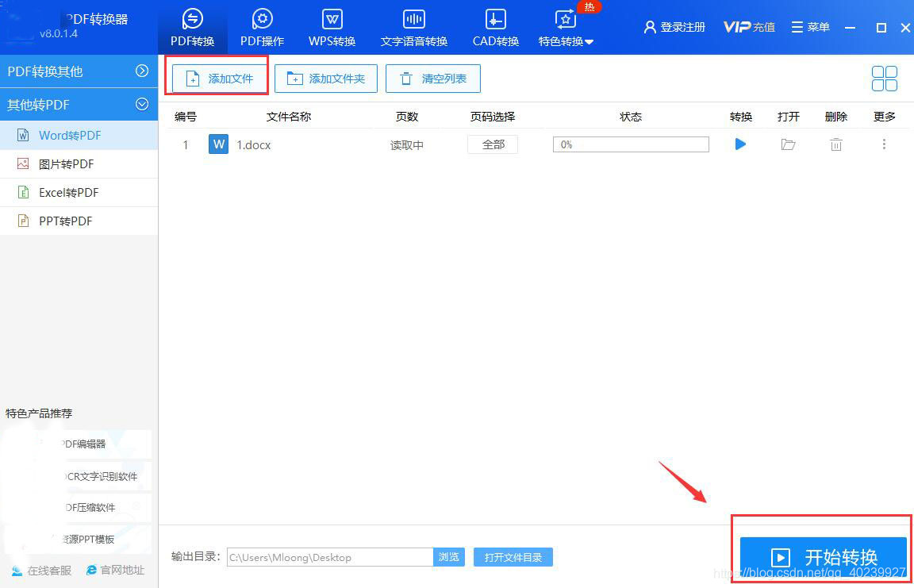
Task: Open CAD转换 tab
Action: (x=495, y=28)
